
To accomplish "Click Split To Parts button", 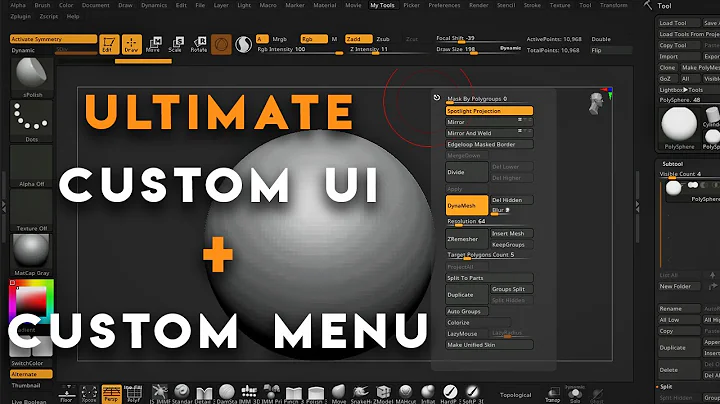I will coord(489,278).
